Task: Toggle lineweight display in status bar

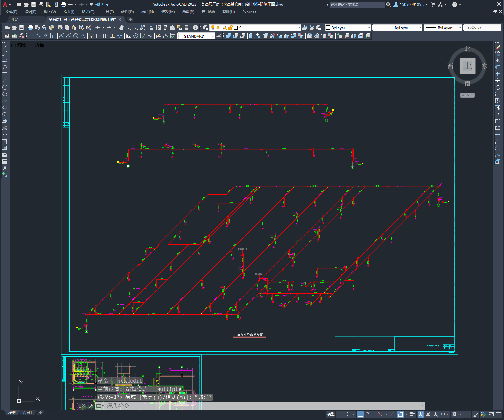Action: pyautogui.click(x=413, y=414)
